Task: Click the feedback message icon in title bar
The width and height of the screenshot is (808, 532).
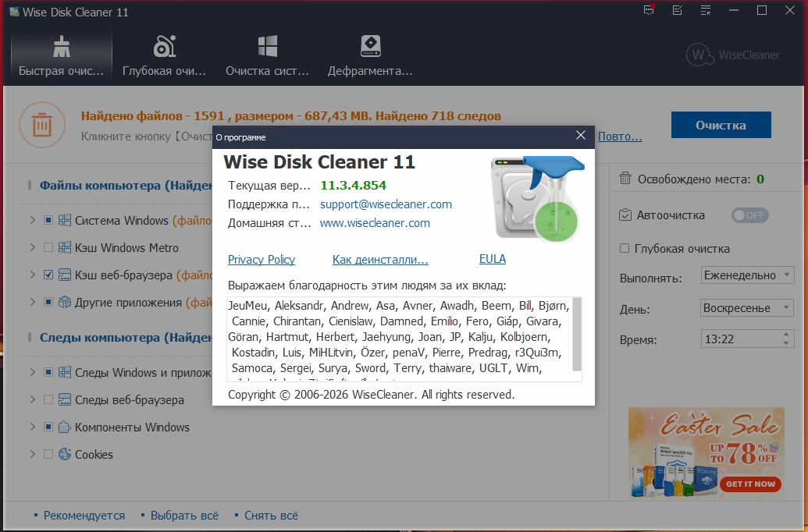Action: click(x=650, y=10)
